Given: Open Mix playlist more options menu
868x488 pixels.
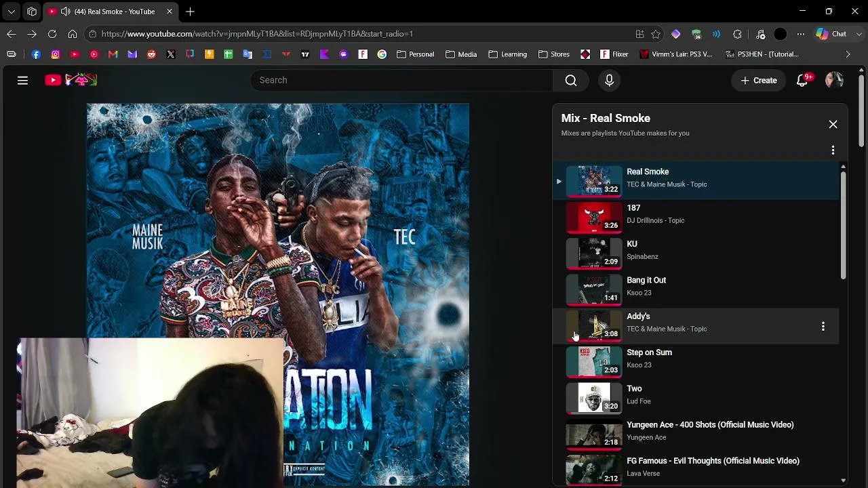Looking at the screenshot, I should pyautogui.click(x=833, y=150).
